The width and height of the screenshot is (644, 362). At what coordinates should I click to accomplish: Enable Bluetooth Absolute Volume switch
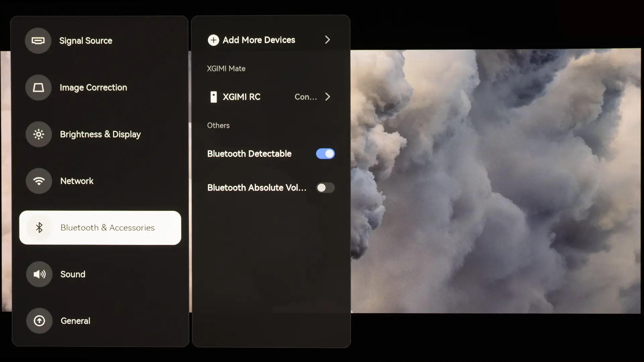[325, 188]
